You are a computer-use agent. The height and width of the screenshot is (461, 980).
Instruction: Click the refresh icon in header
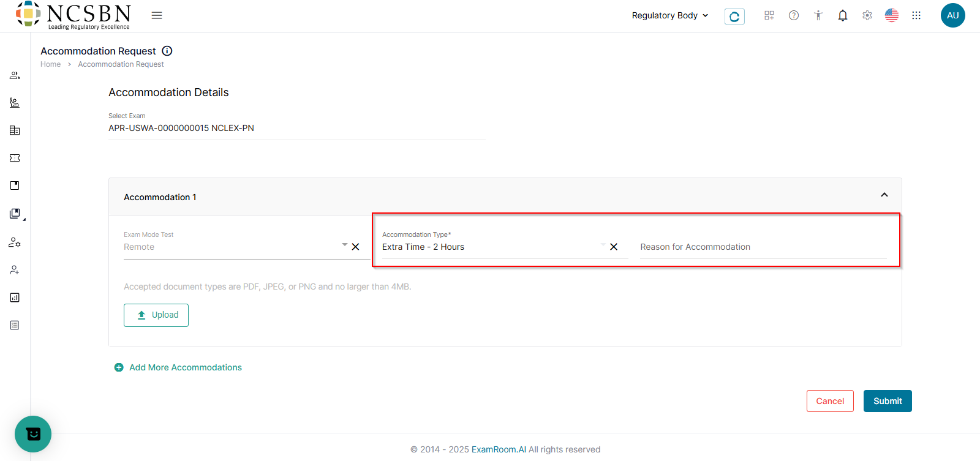(734, 17)
